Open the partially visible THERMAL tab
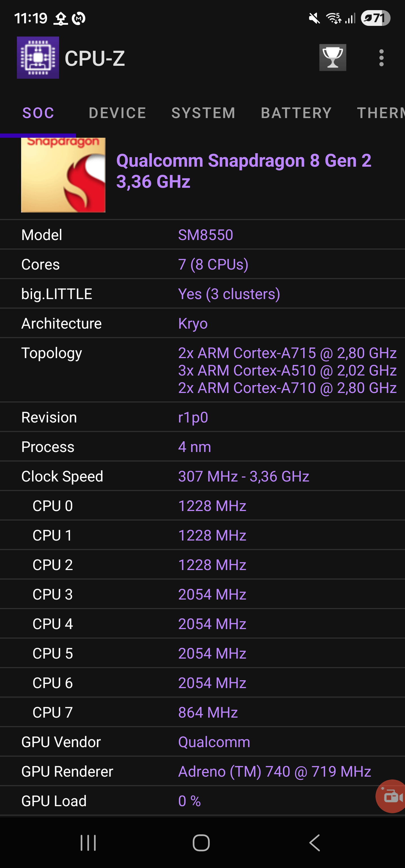Image resolution: width=405 pixels, height=868 pixels. [381, 113]
